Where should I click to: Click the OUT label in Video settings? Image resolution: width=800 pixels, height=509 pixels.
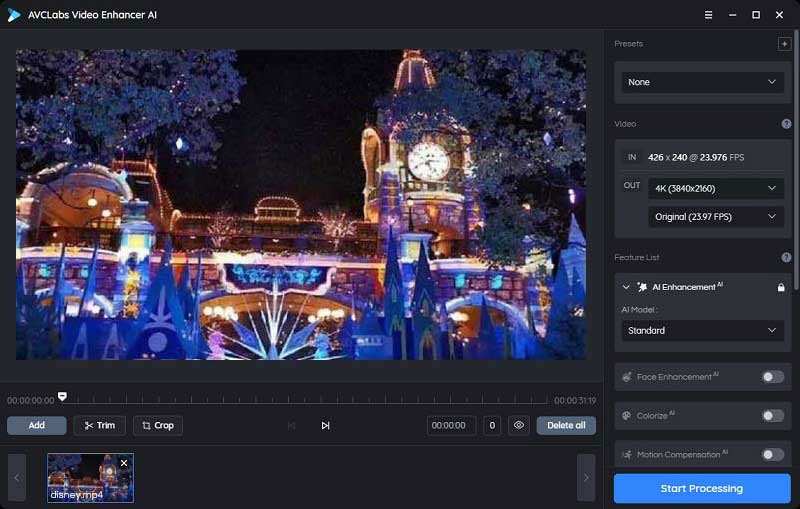[632, 185]
